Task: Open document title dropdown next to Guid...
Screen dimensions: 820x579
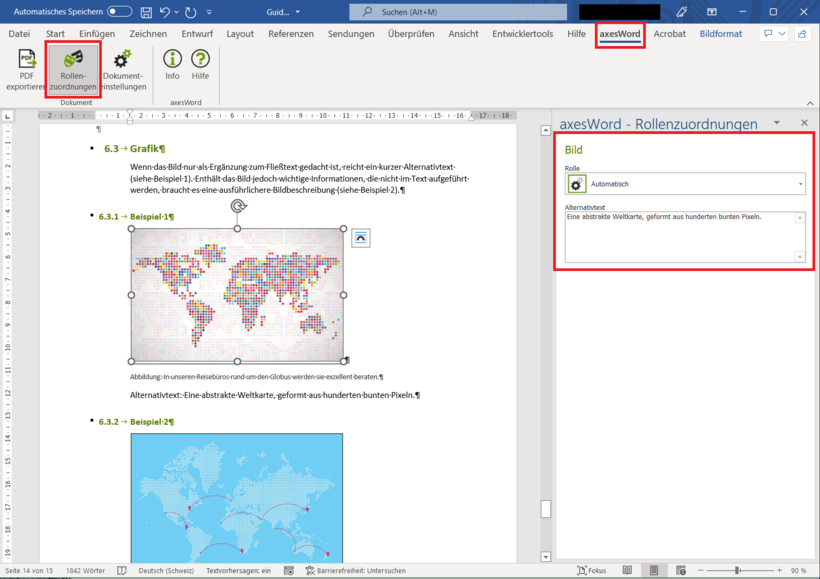Action: click(x=298, y=12)
